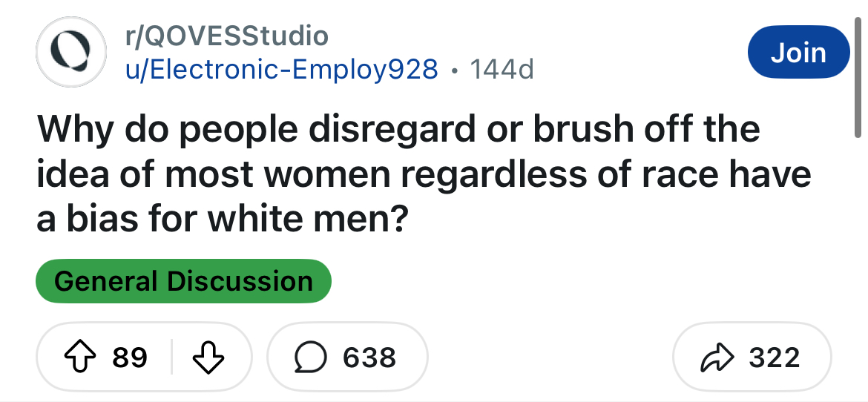868x402 pixels.
Task: Click the vertical scrollbar thumb
Action: tap(858, 77)
